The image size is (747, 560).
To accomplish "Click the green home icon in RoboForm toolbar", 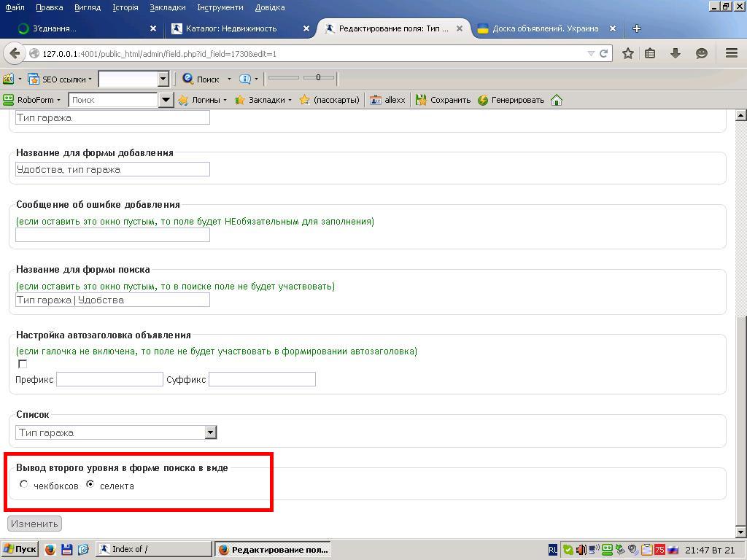I will (x=557, y=100).
